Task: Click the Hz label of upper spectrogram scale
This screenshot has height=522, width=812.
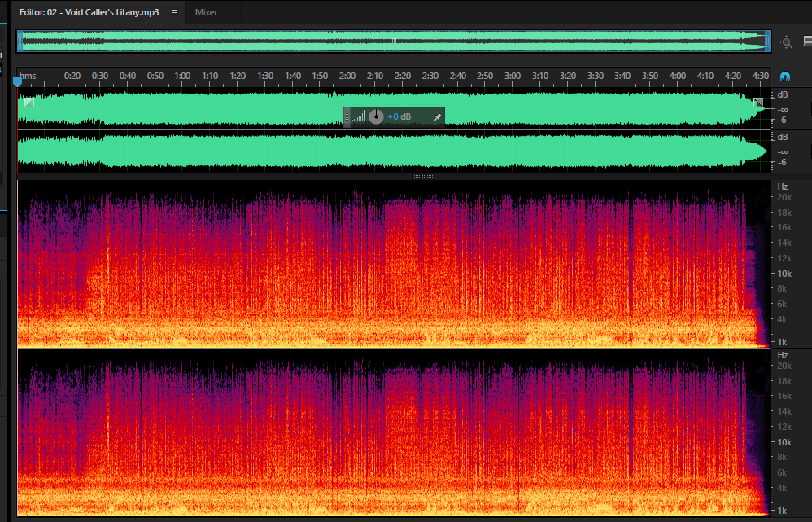Action: coord(783,186)
